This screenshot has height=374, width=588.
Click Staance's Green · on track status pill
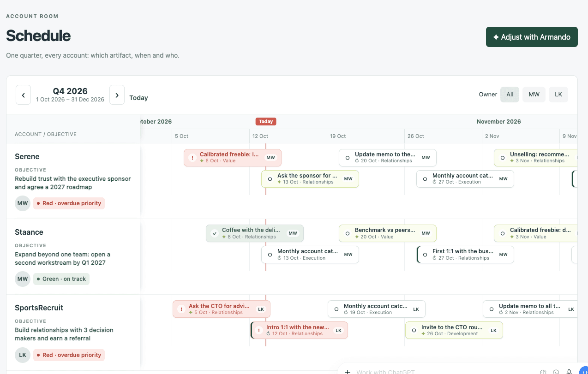61,279
